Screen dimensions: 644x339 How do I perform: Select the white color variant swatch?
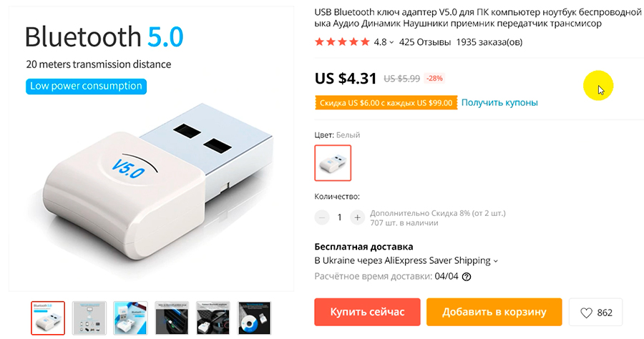(333, 163)
